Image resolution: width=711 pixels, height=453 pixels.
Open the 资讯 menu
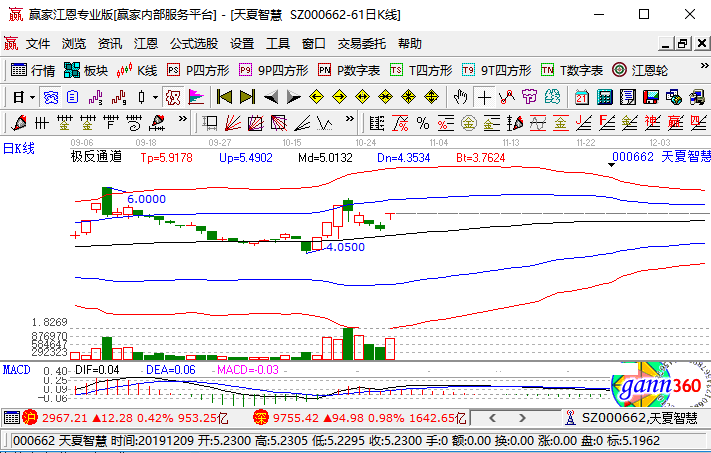tap(110, 44)
